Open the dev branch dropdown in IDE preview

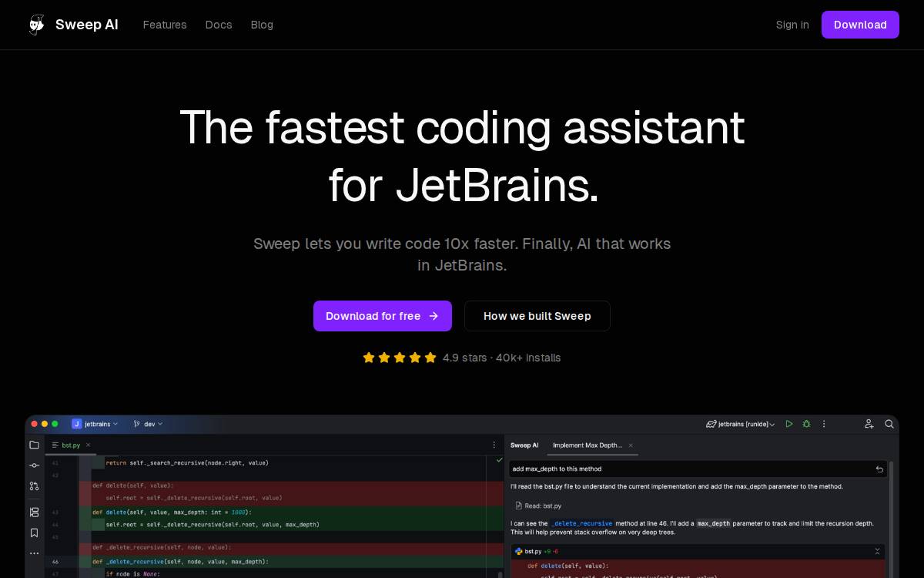[149, 424]
